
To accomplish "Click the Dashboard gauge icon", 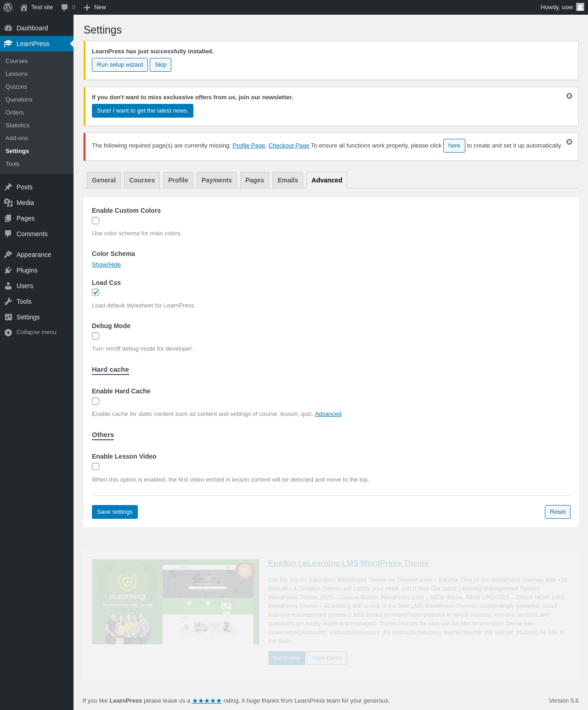I will pos(8,28).
